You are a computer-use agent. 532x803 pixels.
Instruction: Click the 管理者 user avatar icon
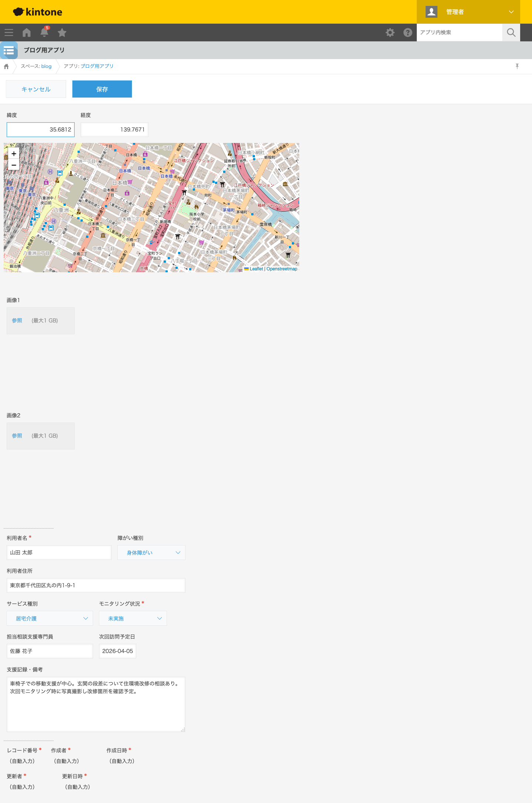click(x=432, y=12)
